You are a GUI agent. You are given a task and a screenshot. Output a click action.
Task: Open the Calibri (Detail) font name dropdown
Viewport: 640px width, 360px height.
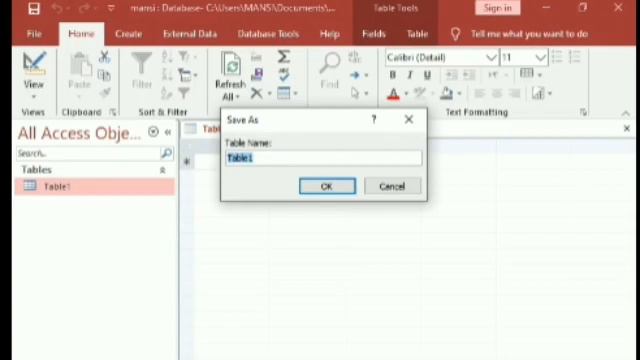tap(491, 58)
